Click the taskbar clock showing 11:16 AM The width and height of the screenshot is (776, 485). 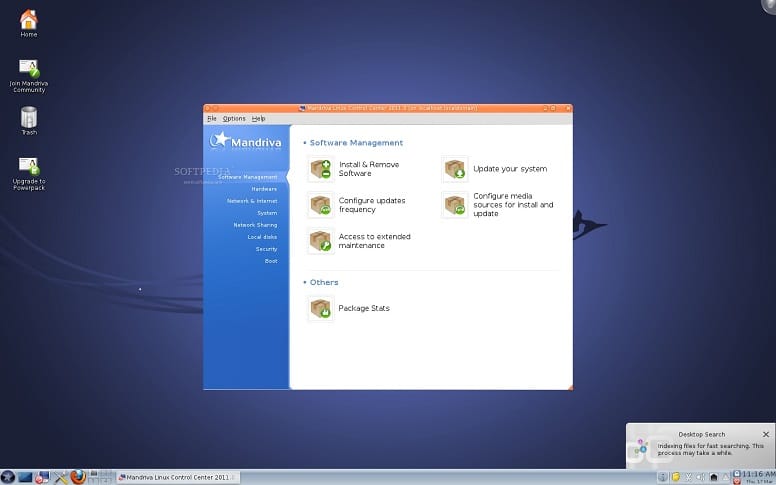pos(759,474)
